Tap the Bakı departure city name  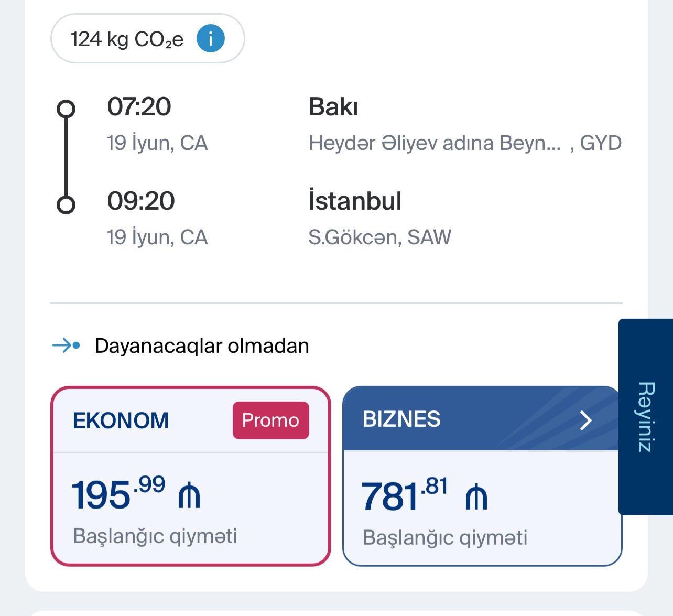[x=333, y=106]
